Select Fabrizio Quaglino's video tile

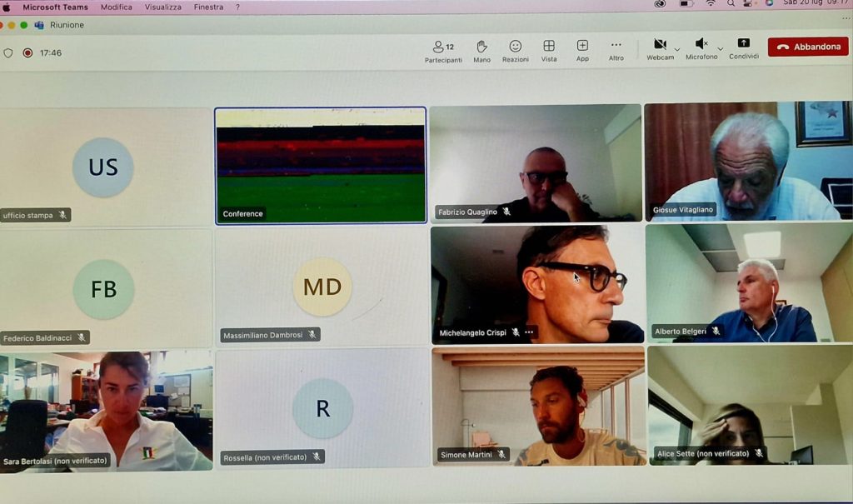click(x=536, y=163)
